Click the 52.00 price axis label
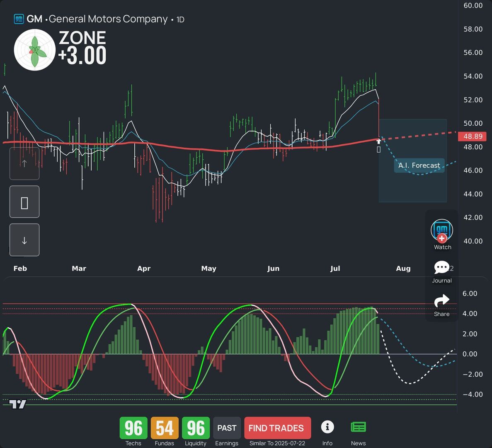Viewport: 492px width, 448px height. (x=473, y=100)
